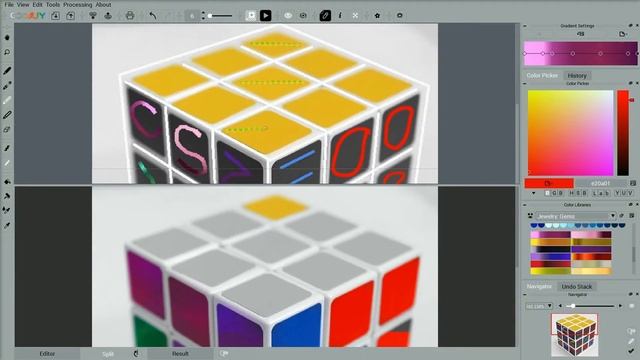Click the export/save upload toolbar icon

tap(70, 16)
